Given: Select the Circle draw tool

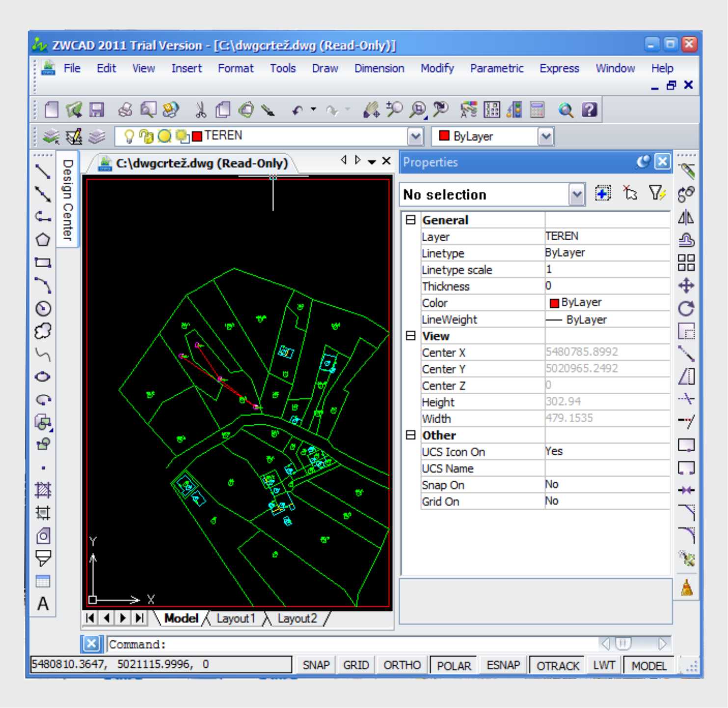Looking at the screenshot, I should 43,308.
